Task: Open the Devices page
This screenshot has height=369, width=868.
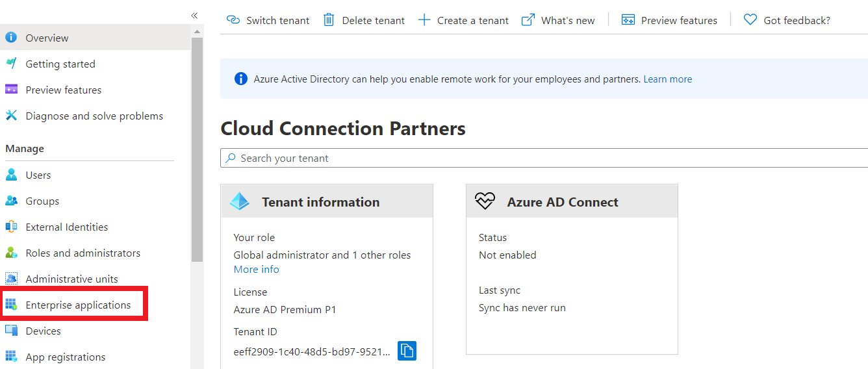Action: [x=44, y=331]
